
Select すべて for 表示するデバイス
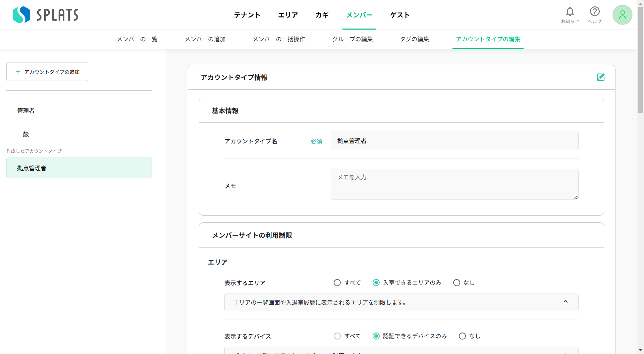coord(337,336)
